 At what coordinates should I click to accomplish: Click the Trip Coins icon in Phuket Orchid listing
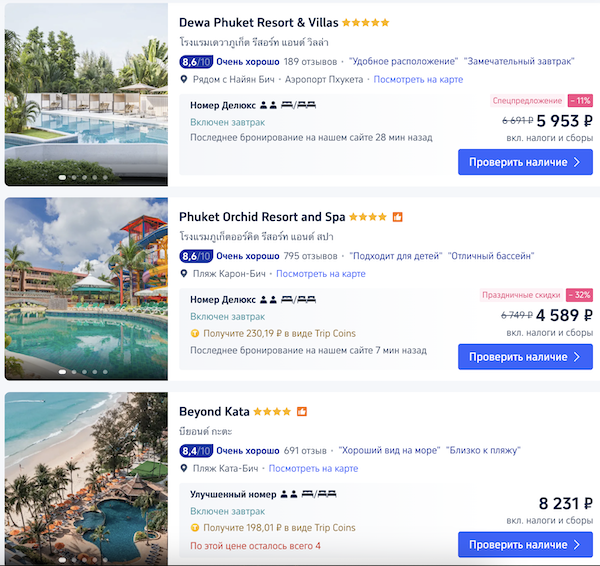[195, 333]
